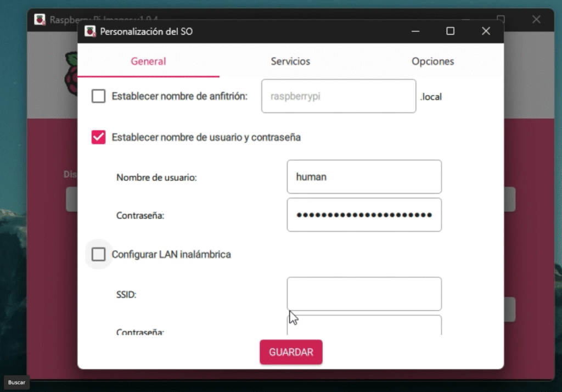Open the Servicios tab
This screenshot has width=562, height=392.
pos(290,61)
